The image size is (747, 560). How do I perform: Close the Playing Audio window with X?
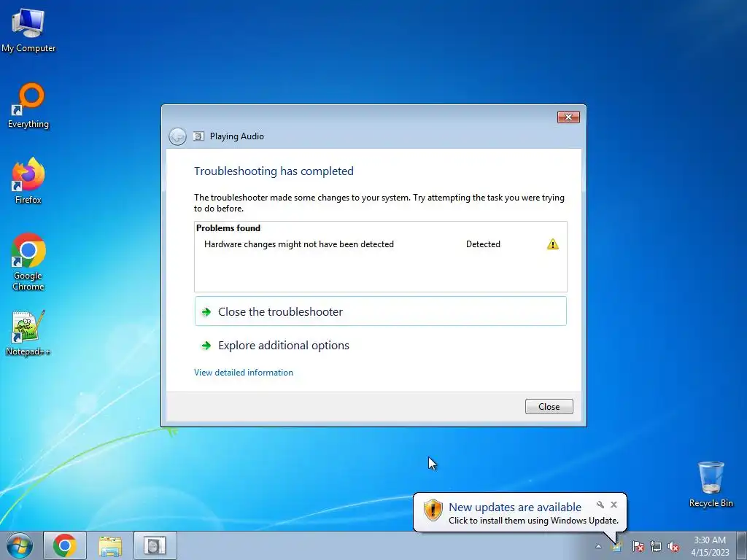coord(568,117)
